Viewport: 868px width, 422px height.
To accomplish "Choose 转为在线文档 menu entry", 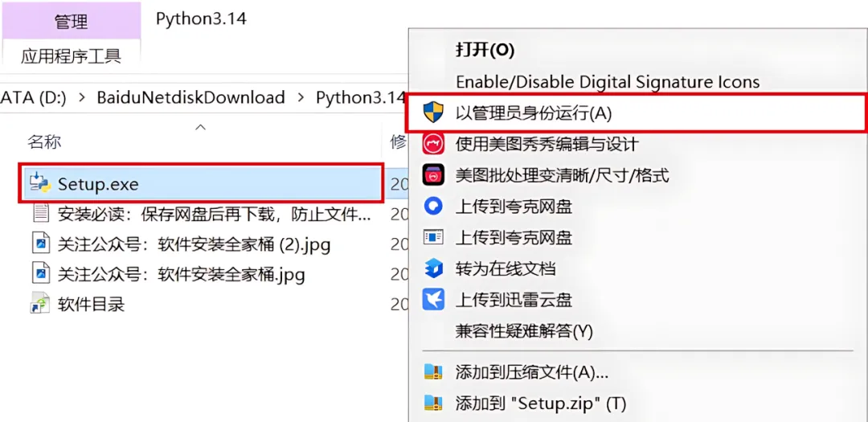I will click(505, 269).
